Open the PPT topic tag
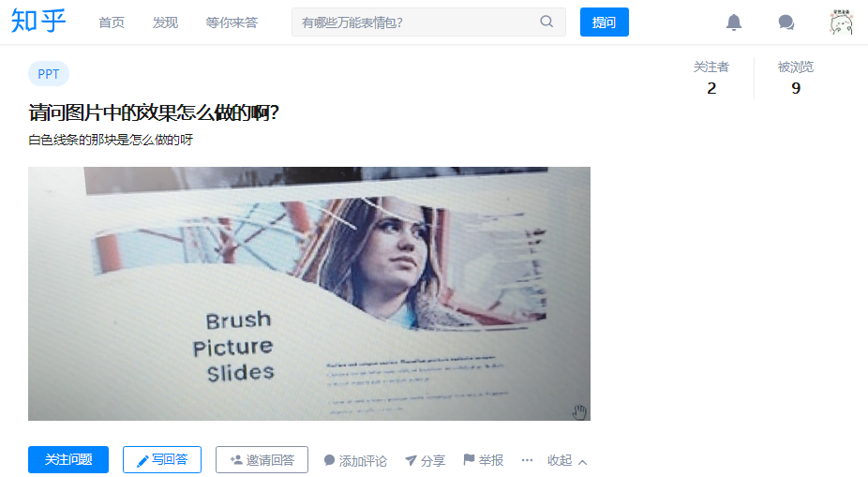 [48, 74]
